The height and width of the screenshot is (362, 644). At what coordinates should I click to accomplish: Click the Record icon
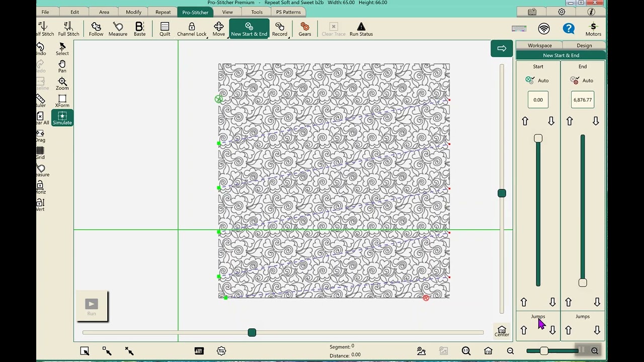280,29
